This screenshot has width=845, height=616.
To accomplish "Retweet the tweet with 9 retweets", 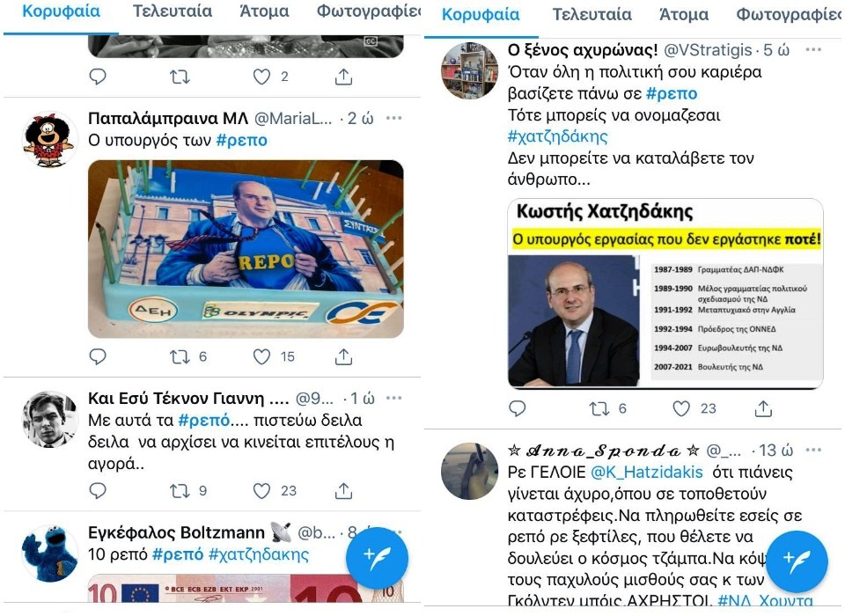I will [x=180, y=490].
